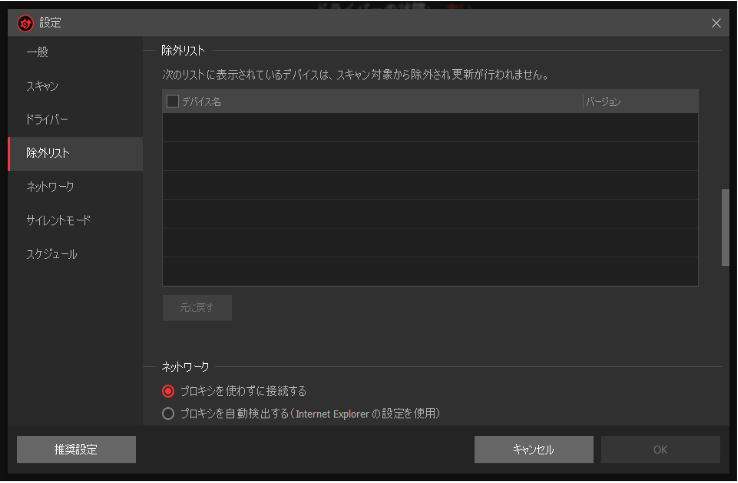Select プロキシを自動検出する radio option
The image size is (738, 483).
tap(168, 414)
